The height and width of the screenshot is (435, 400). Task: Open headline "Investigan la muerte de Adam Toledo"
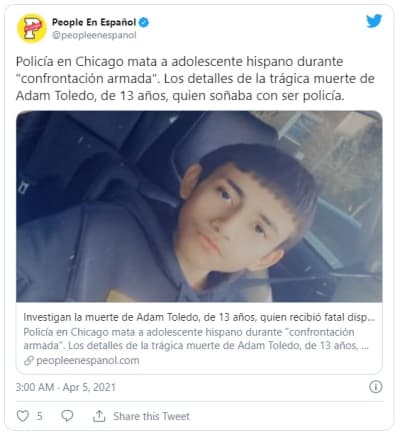point(199,317)
